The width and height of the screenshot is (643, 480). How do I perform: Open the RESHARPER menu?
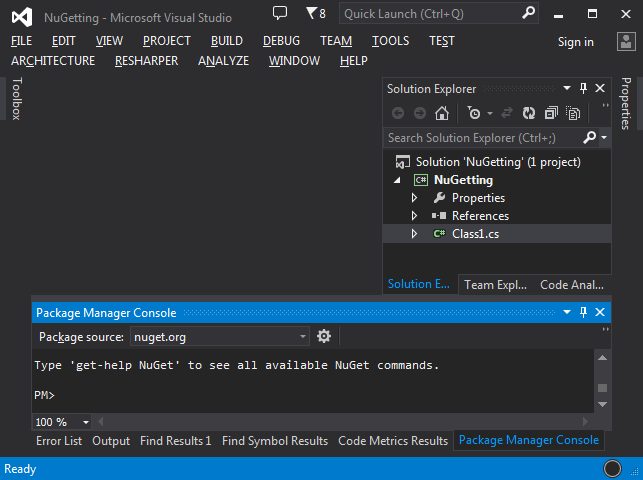click(x=146, y=61)
